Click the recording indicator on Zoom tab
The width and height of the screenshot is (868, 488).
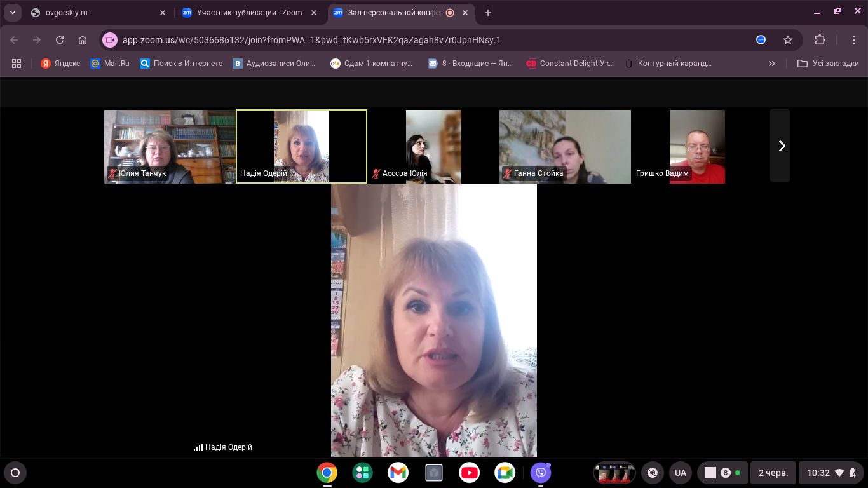450,13
